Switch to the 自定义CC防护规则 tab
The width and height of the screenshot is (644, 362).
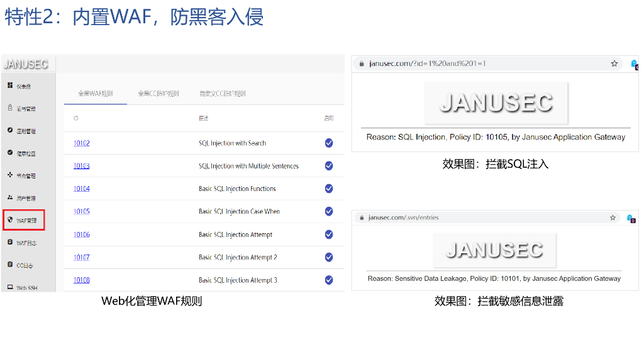pos(223,94)
